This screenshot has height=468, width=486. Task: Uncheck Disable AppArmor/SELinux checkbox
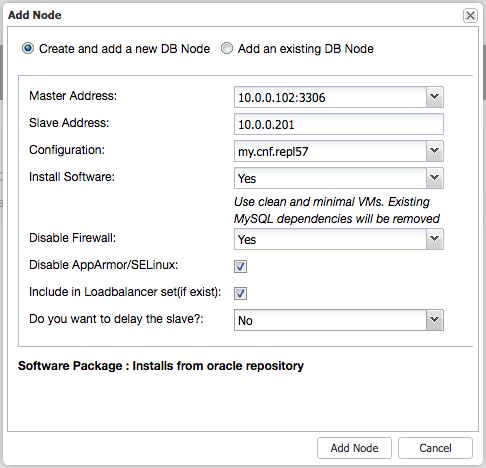[x=240, y=266]
